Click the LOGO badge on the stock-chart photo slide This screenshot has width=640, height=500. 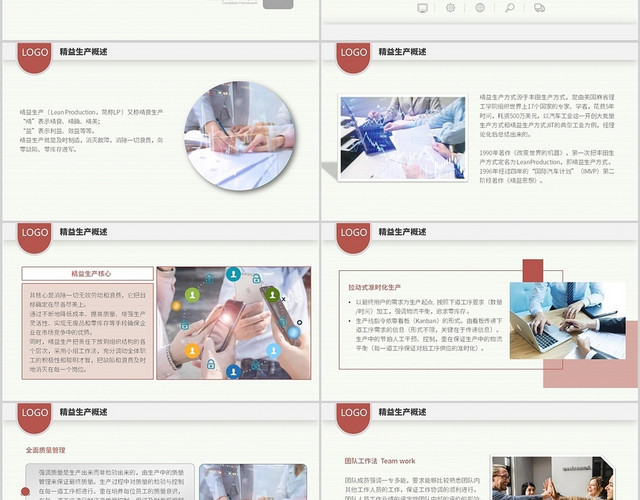click(x=353, y=58)
